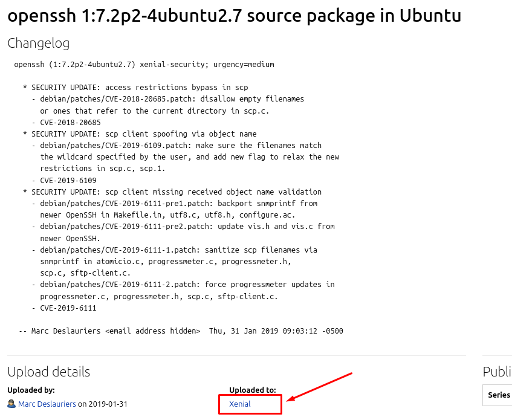Click the openssh source package page title
The height and width of the screenshot is (420, 512).
[x=234, y=16]
